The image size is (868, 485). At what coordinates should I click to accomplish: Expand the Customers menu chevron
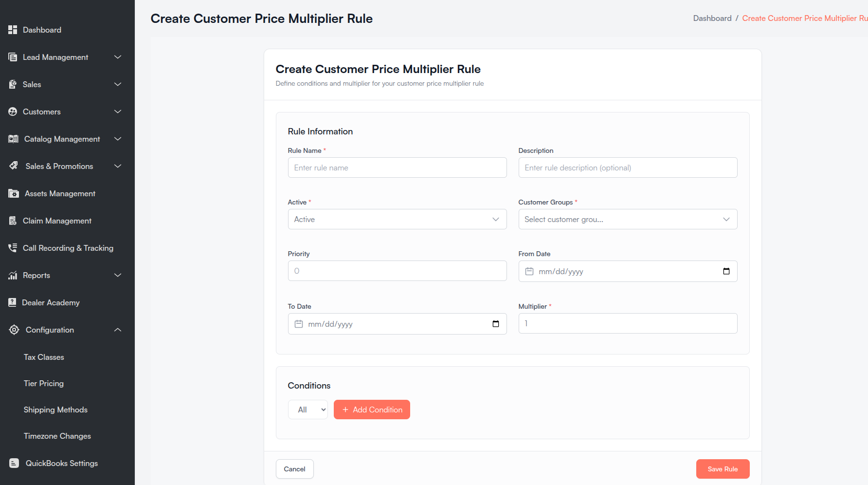point(118,112)
